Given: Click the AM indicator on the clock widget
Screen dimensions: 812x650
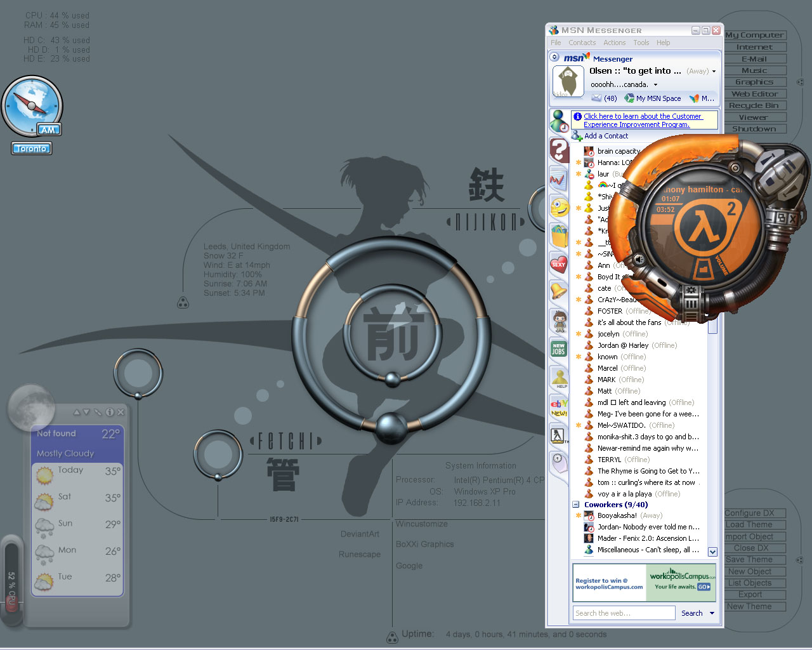Looking at the screenshot, I should click(49, 129).
